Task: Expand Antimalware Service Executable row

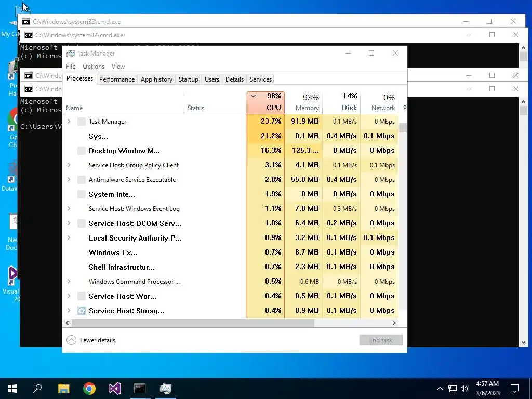Action: [69, 179]
